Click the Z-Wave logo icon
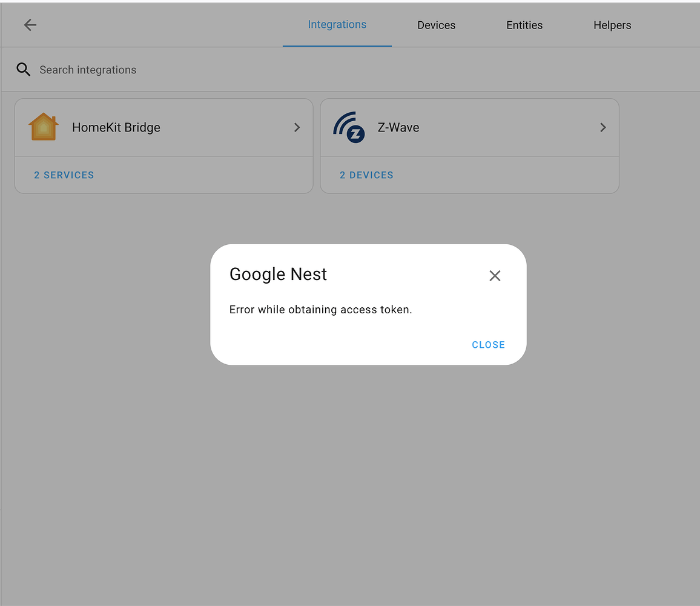 pos(348,127)
